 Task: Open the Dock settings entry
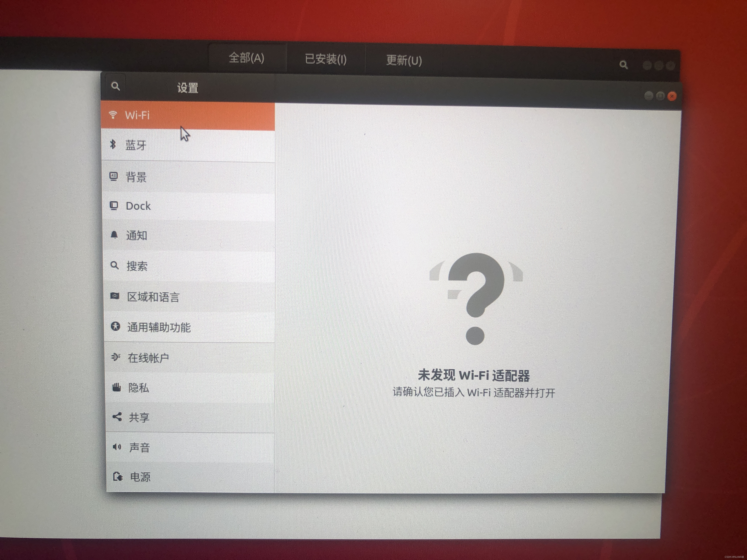click(x=138, y=206)
